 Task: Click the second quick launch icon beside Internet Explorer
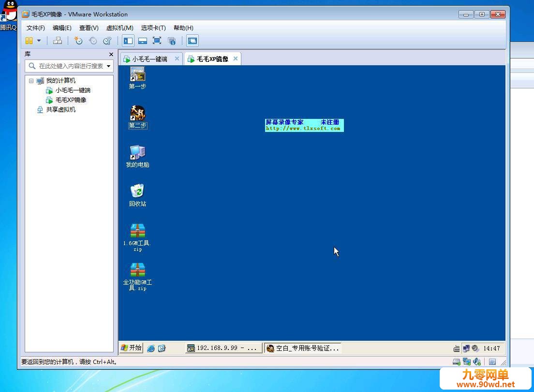162,348
